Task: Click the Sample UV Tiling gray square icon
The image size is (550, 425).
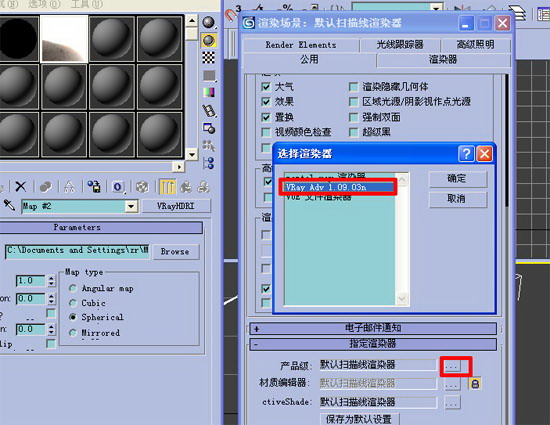Action: tap(209, 75)
